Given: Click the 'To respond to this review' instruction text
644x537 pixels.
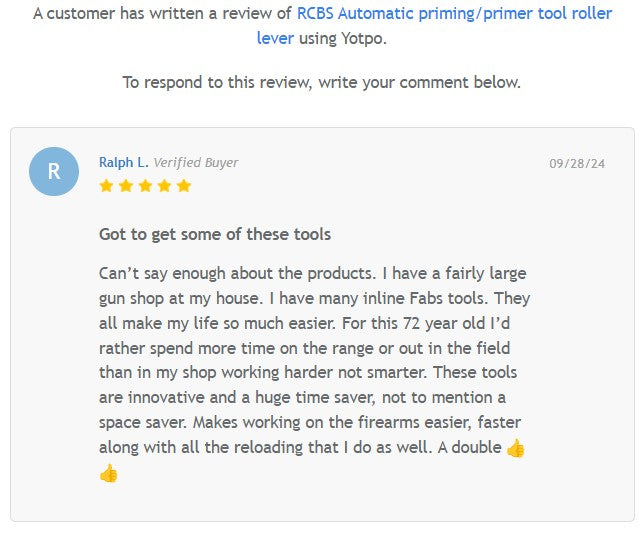Looking at the screenshot, I should (321, 82).
